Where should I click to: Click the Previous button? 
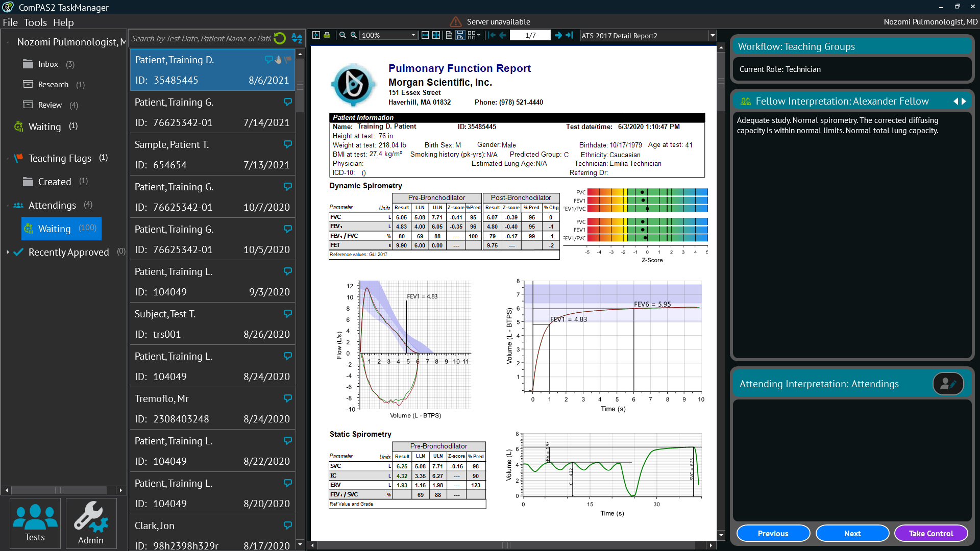point(773,533)
